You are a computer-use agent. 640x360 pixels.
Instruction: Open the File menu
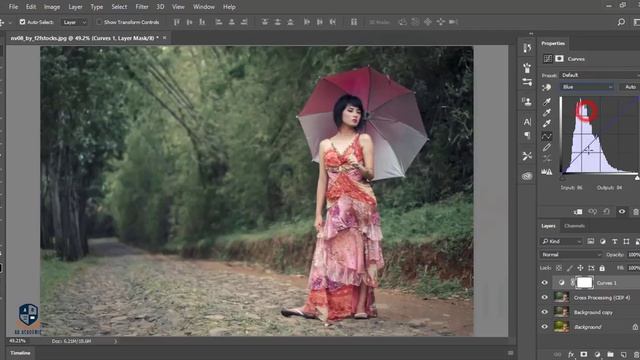(13, 7)
